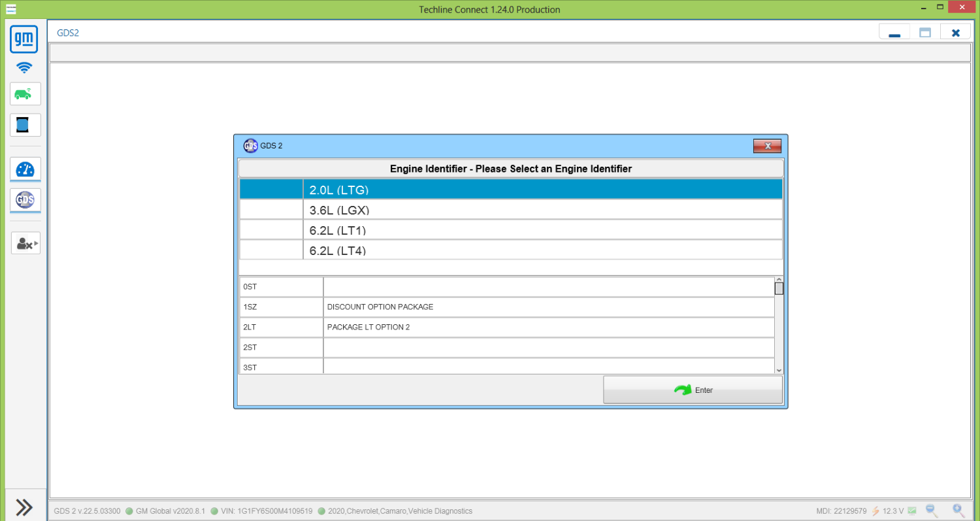Launch GDS sidebar icon
This screenshot has height=521, width=980.
coord(25,200)
